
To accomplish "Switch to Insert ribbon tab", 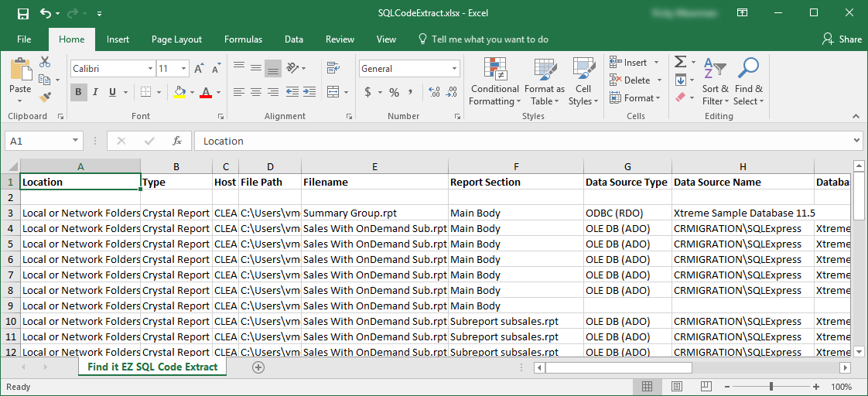I will (118, 39).
